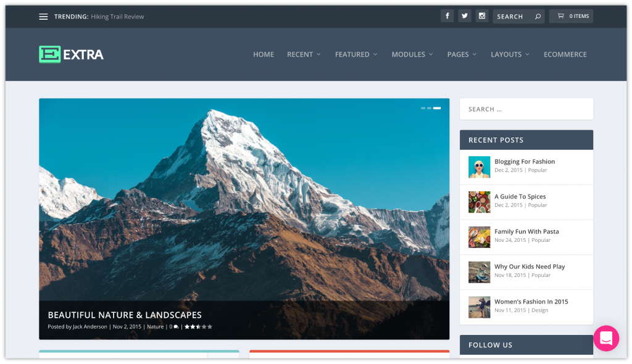This screenshot has height=364, width=632.
Task: Open the Layouts dropdown chevron
Action: (526, 54)
